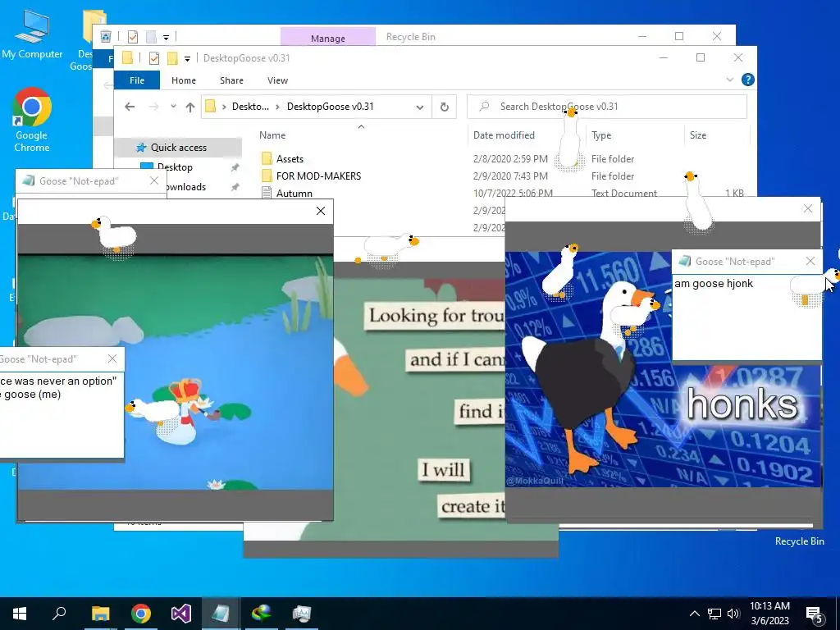Viewport: 840px width, 630px height.
Task: Click the 'honks' meme image
Action: click(x=663, y=370)
